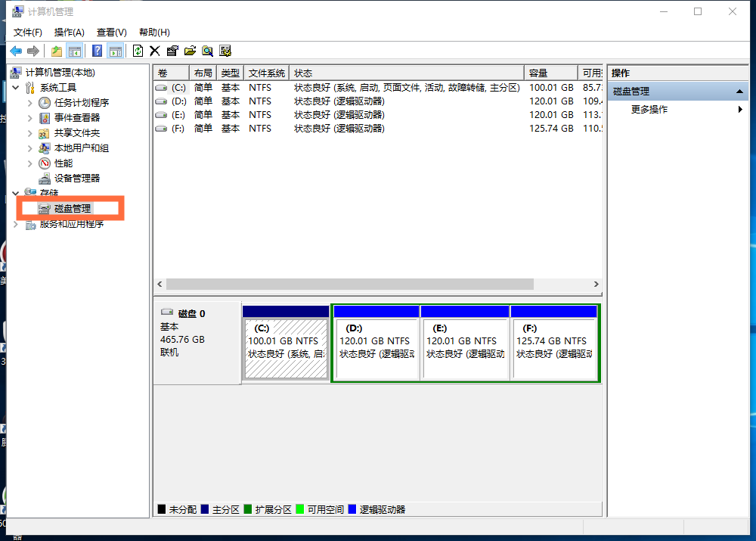Click the black X delete toolbar icon
This screenshot has height=541, width=756.
click(x=155, y=51)
